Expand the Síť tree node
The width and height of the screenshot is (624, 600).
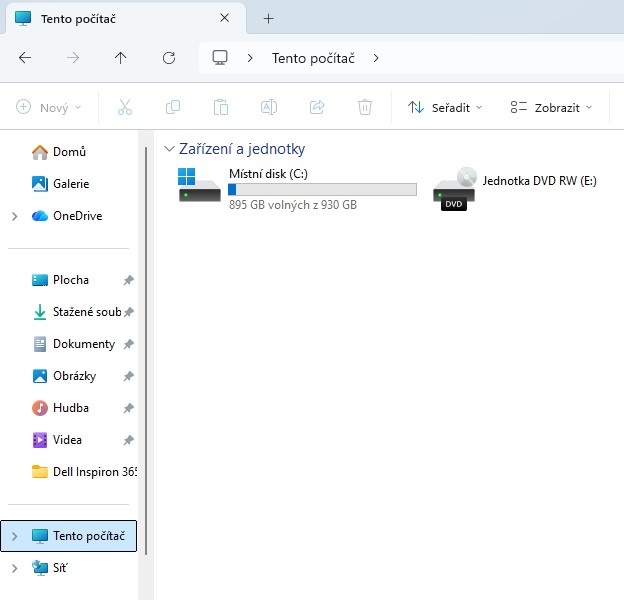point(14,568)
